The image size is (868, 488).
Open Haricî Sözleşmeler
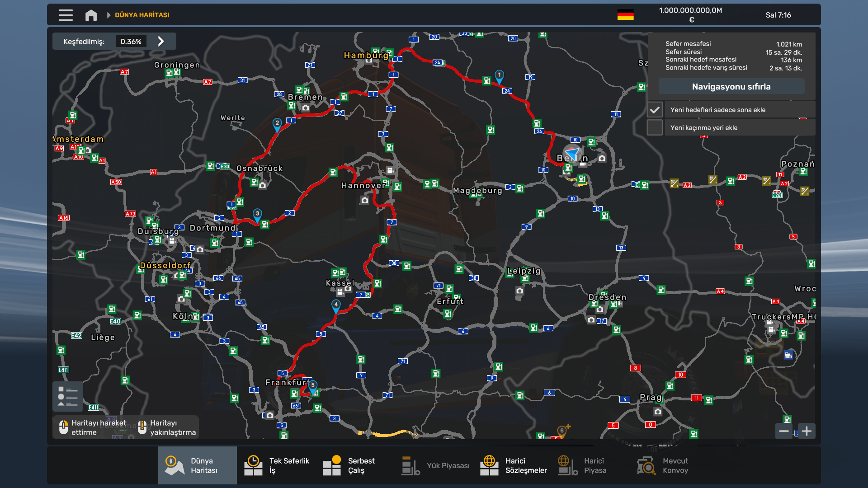coord(513,465)
